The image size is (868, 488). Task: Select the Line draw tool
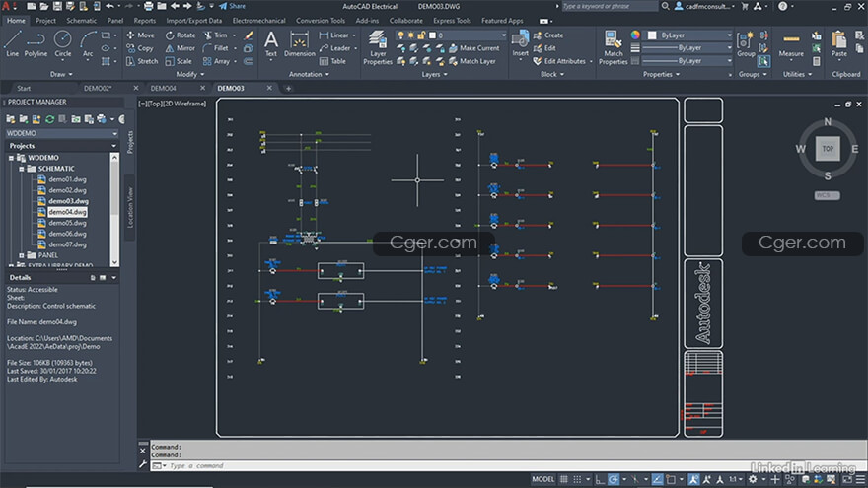(12, 44)
